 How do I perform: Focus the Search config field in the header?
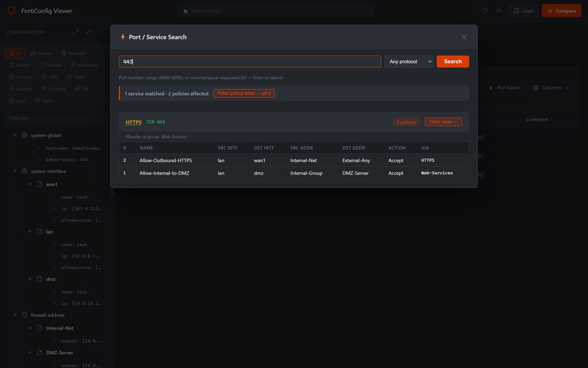(x=276, y=11)
